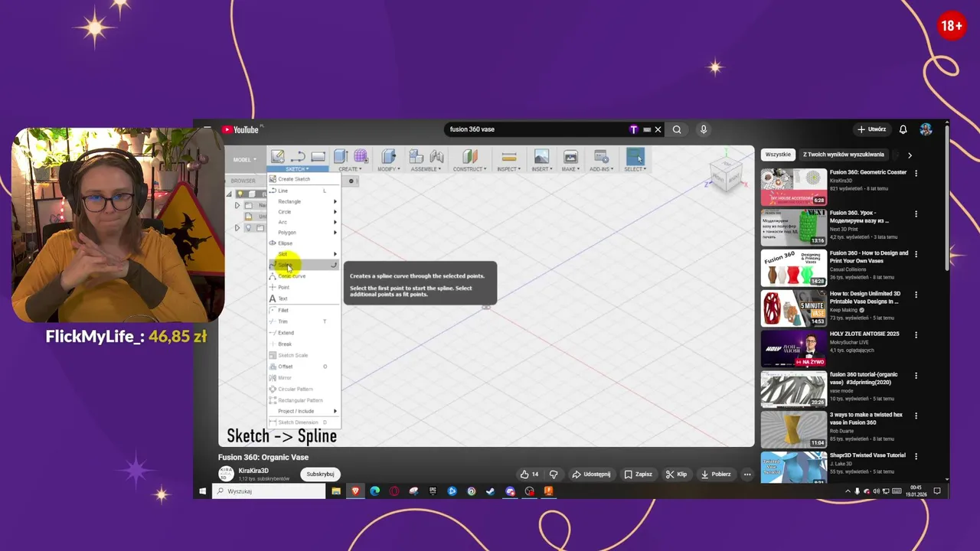This screenshot has height=551, width=980.
Task: Click the Create Sketch toolbar icon
Action: (278, 157)
